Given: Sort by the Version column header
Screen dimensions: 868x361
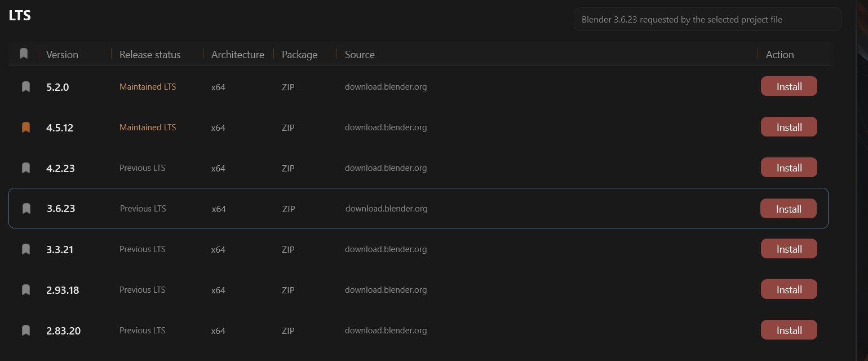Looking at the screenshot, I should (x=62, y=55).
